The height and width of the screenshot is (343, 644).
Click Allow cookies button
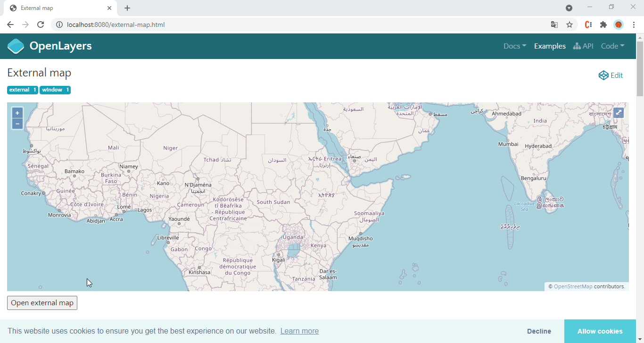[600, 331]
